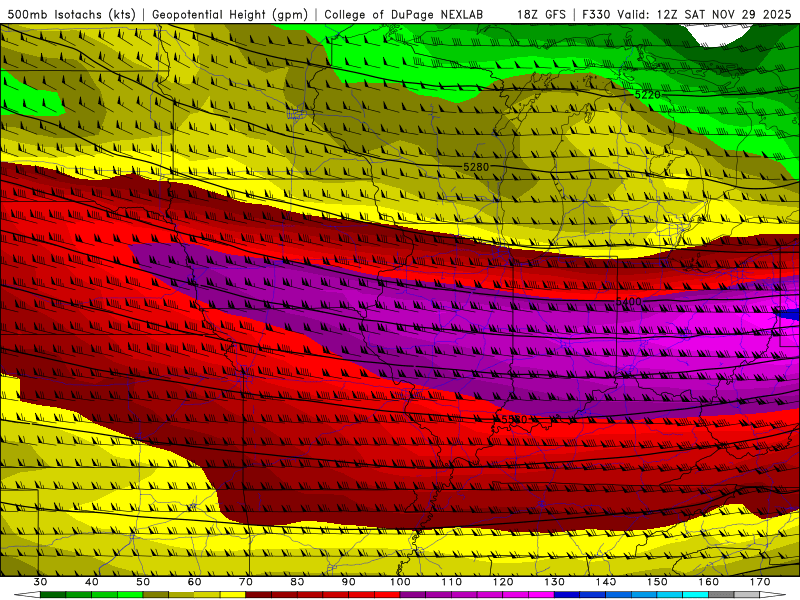Click the color bar label 160
Image resolution: width=800 pixels, height=600 pixels.
709,582
